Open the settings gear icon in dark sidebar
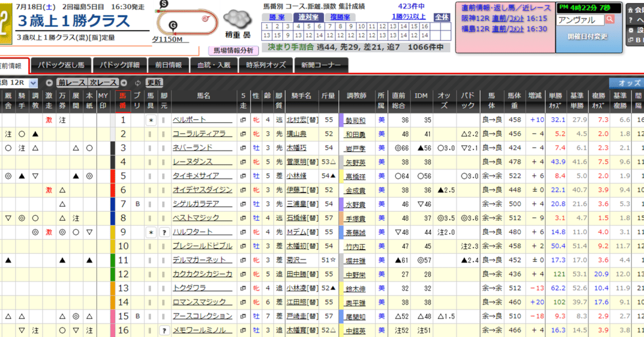This screenshot has width=644, height=337. 631,30
